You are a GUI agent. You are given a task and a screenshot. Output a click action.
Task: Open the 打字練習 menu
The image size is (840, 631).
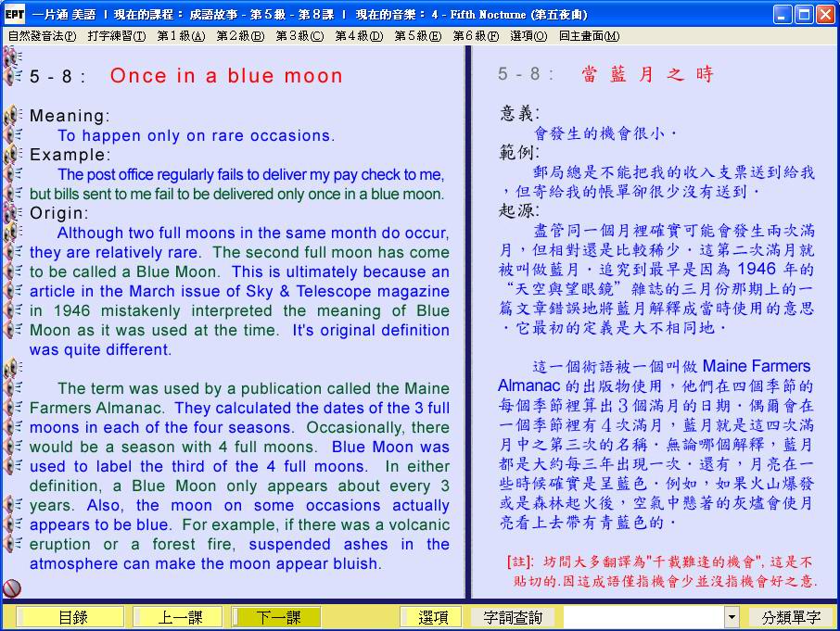(116, 36)
